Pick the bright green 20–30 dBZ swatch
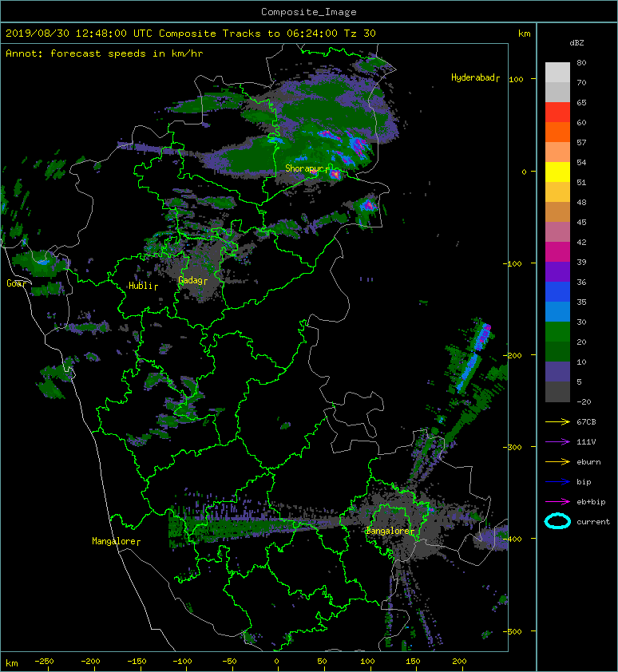The height and width of the screenshot is (672, 618). pyautogui.click(x=557, y=331)
